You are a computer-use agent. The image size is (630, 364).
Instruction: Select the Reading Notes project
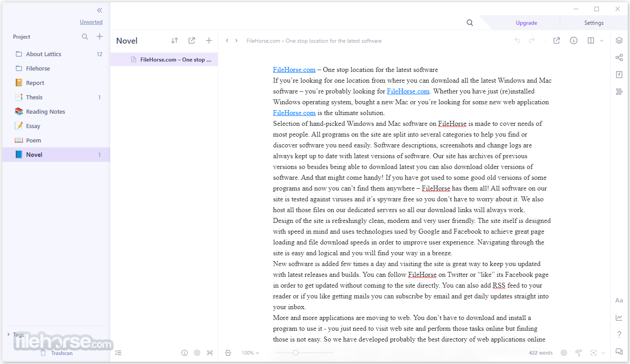click(56, 111)
